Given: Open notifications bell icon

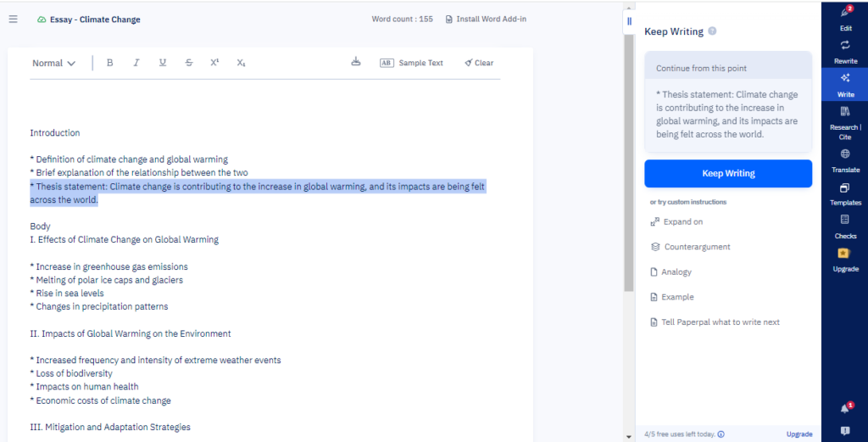Looking at the screenshot, I should click(x=844, y=408).
